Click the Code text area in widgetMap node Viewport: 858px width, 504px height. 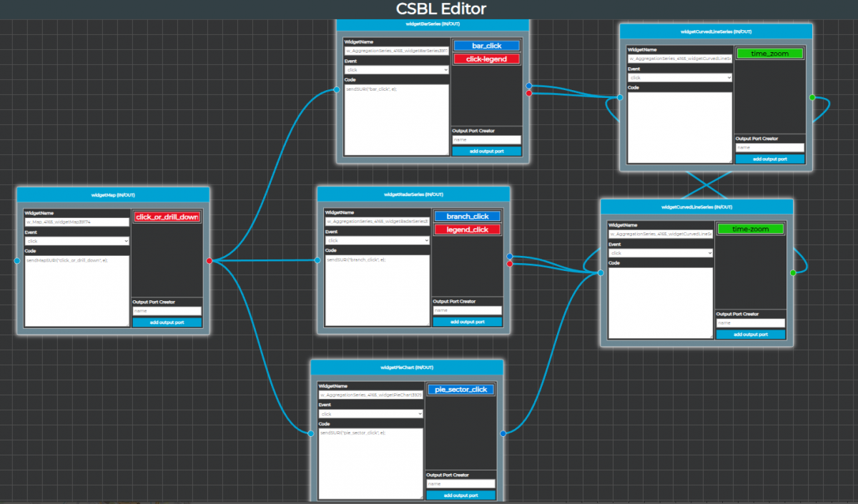tap(77, 291)
